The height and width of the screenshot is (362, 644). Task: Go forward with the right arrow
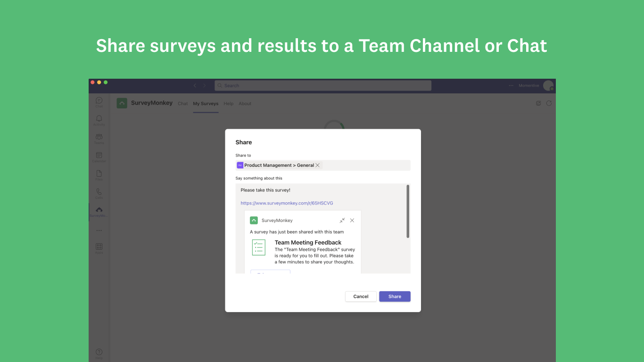pos(205,85)
